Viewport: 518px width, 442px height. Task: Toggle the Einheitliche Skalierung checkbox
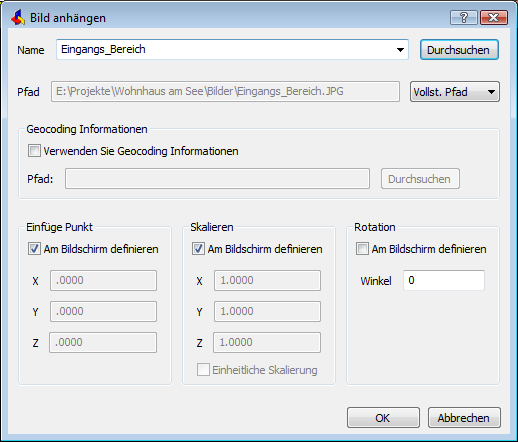coord(203,370)
